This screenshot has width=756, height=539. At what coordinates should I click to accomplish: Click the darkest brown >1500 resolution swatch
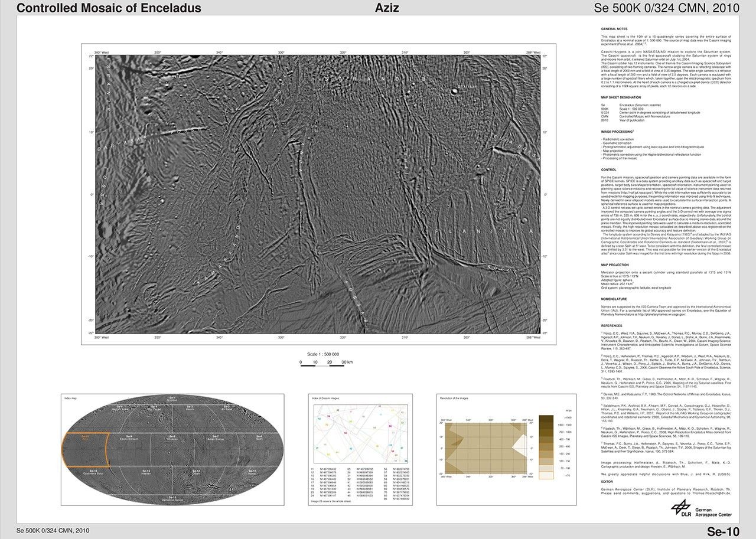[546, 418]
